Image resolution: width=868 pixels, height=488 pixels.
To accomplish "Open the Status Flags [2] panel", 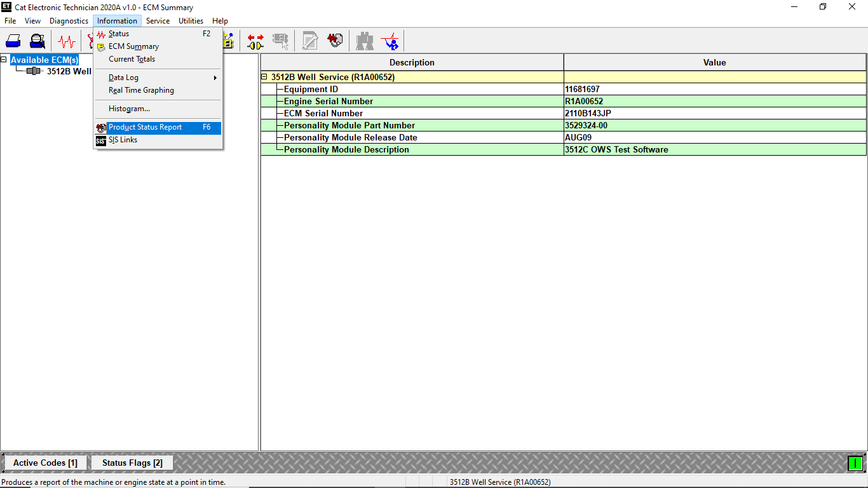I will [x=132, y=463].
